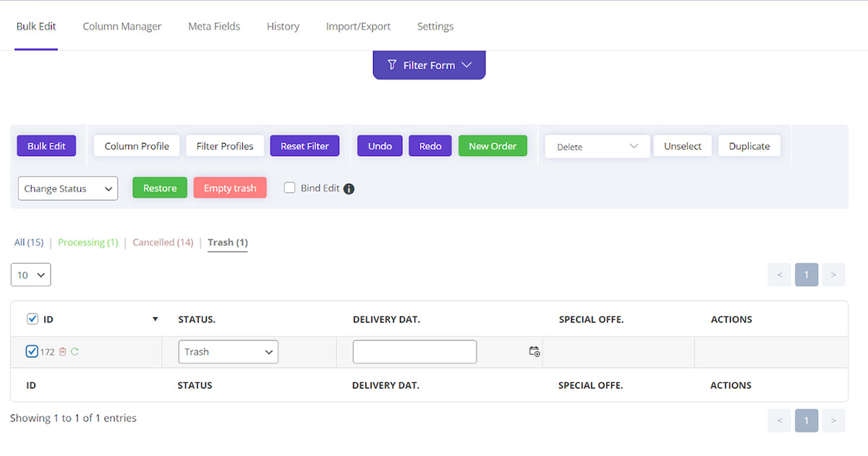Screen dimensions: 868x456
Task: Click the Empty trash button
Action: [230, 188]
